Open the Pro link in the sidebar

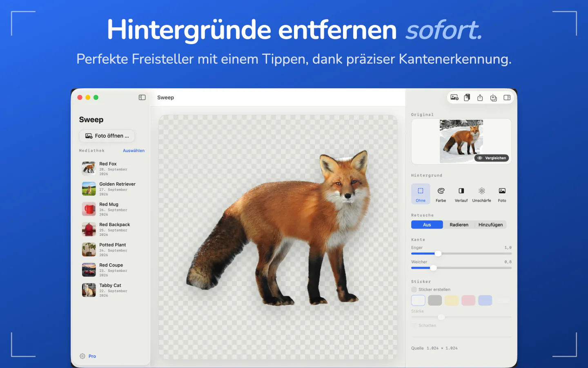coord(92,356)
